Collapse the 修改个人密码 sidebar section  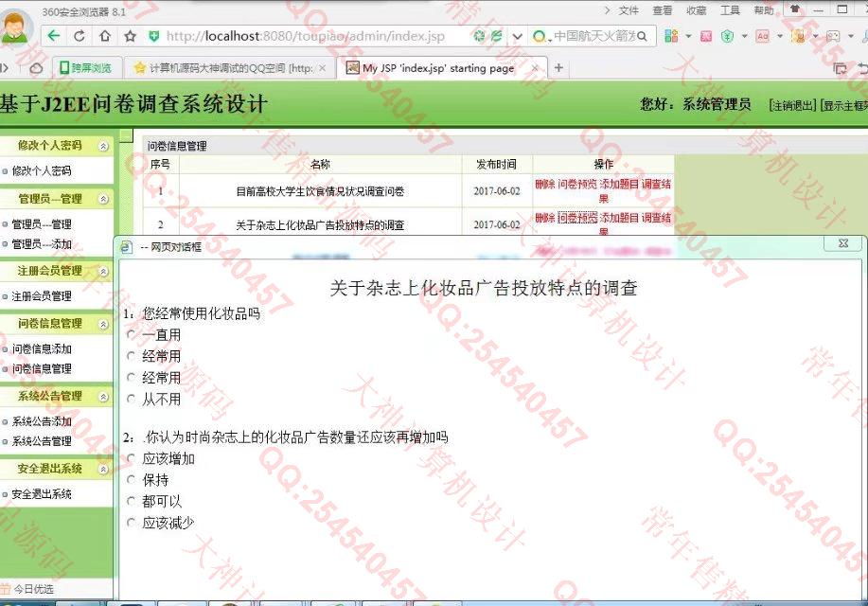[x=103, y=146]
